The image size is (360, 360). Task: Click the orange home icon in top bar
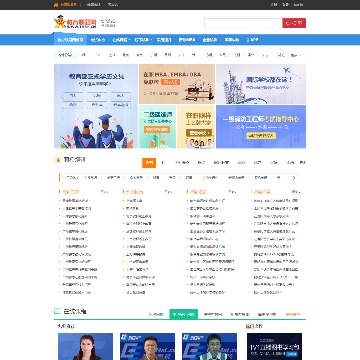click(x=56, y=5)
